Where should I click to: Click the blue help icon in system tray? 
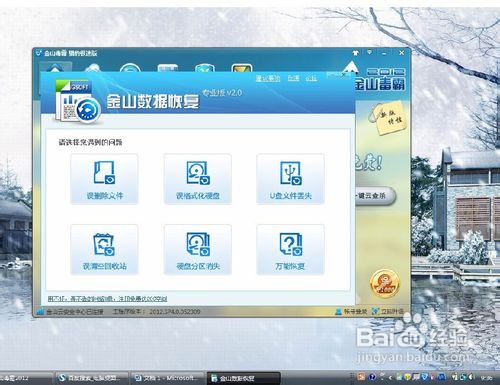[x=372, y=377]
